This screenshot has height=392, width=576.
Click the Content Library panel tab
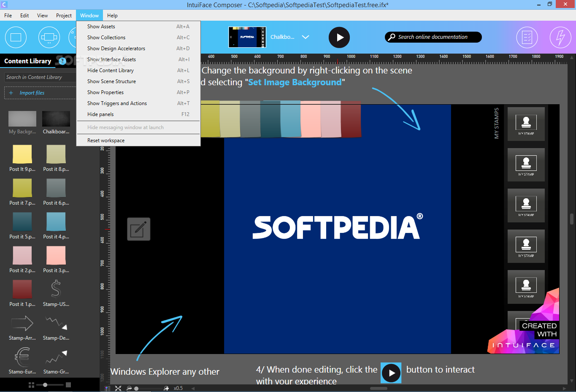(x=28, y=61)
